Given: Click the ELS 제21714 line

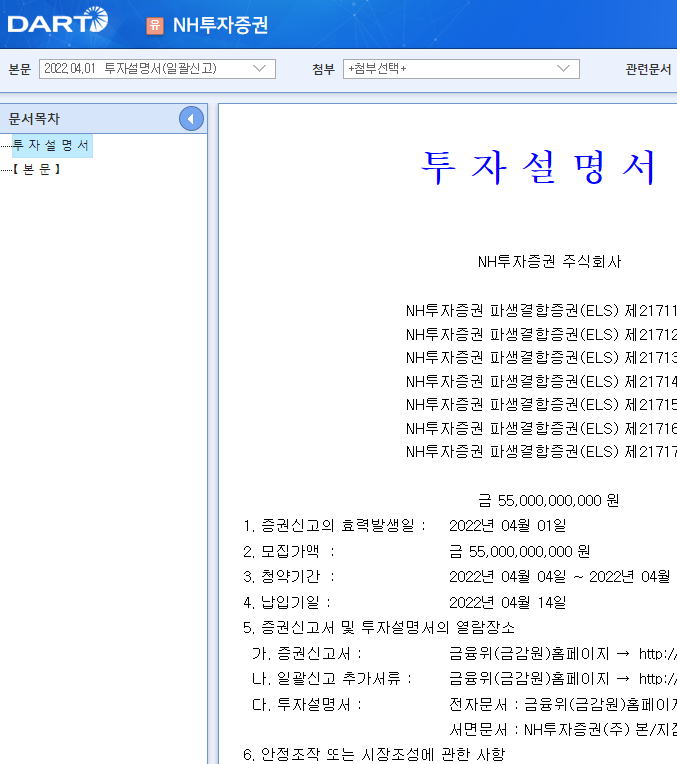Looking at the screenshot, I should pyautogui.click(x=541, y=381).
